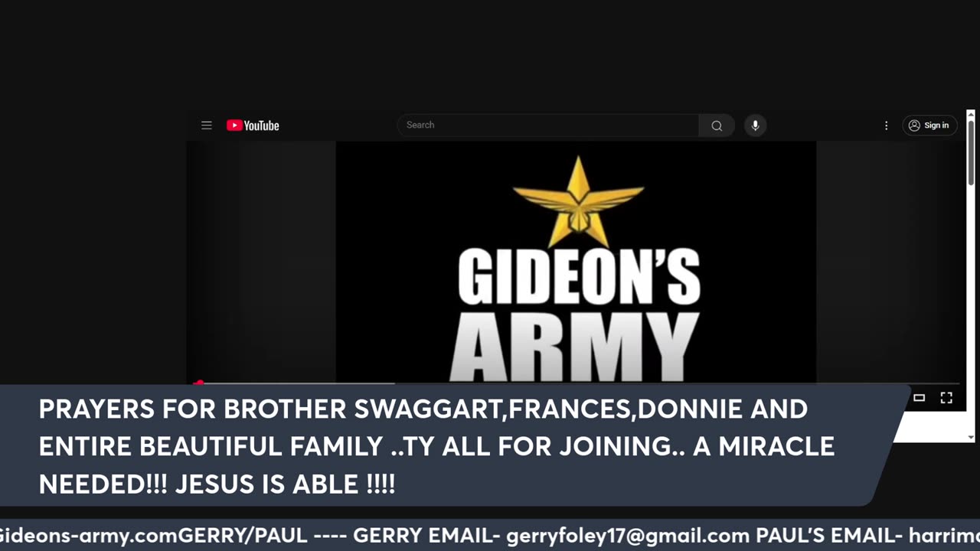Click the gerryfoley17@gmail.com ticker text
The image size is (980, 551).
pyautogui.click(x=626, y=535)
